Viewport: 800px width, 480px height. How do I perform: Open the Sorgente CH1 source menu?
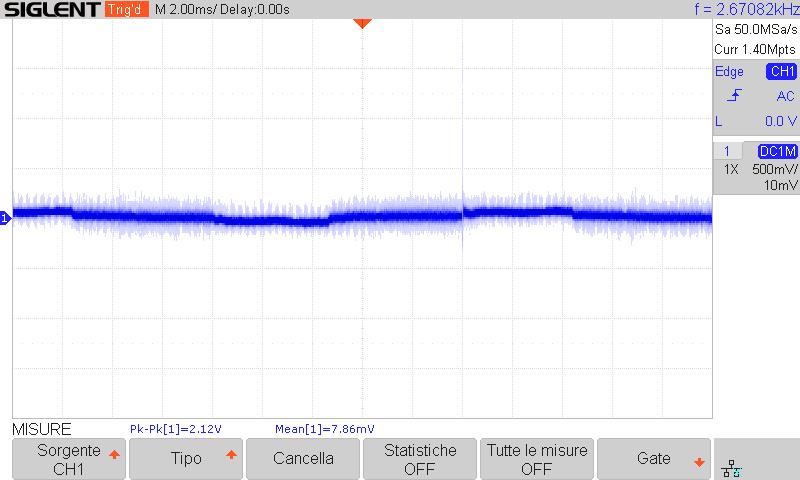(68, 459)
